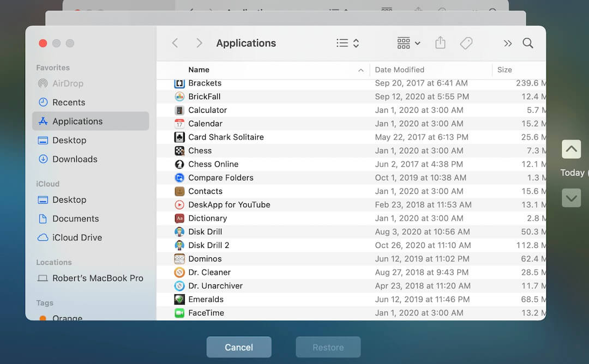Select Robert's MacBook Pro location
Screen dimensions: 589x364
click(90, 278)
